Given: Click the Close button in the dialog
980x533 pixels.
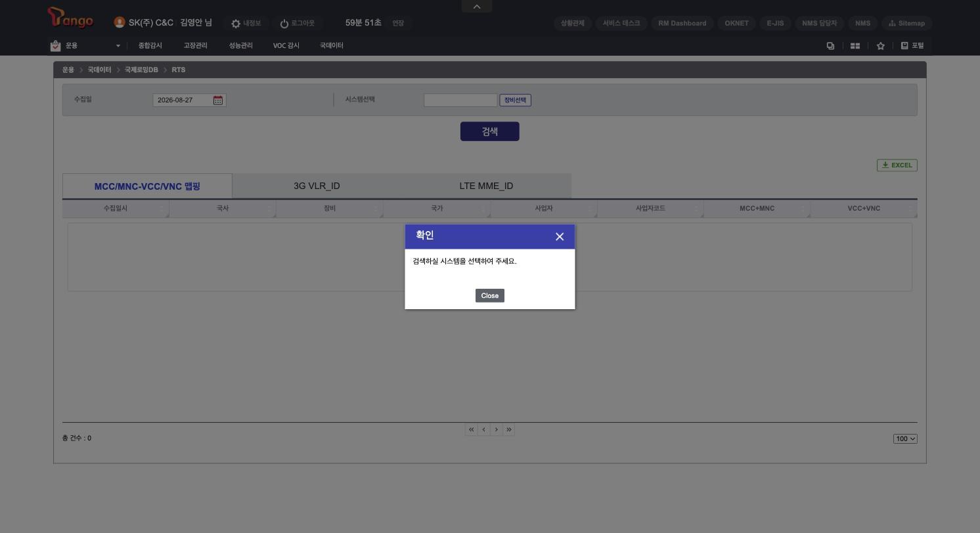Looking at the screenshot, I should click(x=490, y=296).
